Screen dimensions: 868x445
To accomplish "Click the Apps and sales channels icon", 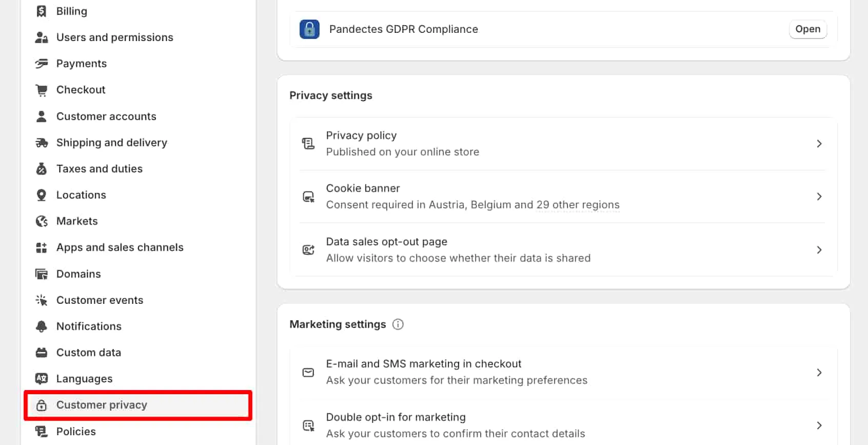I will 42,247.
